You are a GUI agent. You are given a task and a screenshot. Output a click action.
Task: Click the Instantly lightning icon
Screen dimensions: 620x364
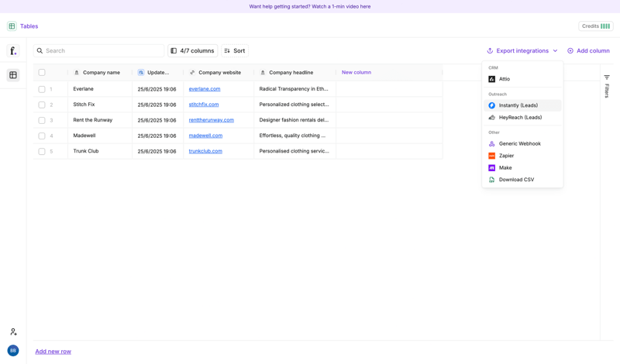[491, 105]
